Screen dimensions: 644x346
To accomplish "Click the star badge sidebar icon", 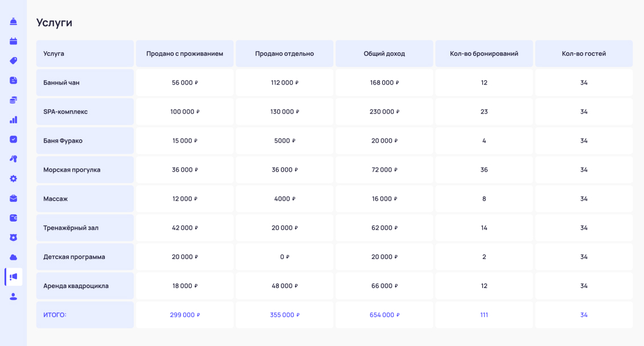I will [x=13, y=237].
